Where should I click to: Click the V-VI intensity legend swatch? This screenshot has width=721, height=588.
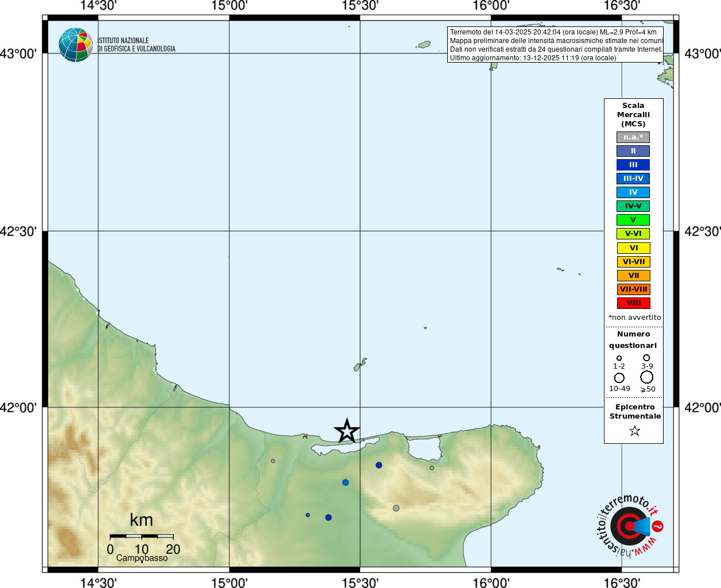(633, 234)
